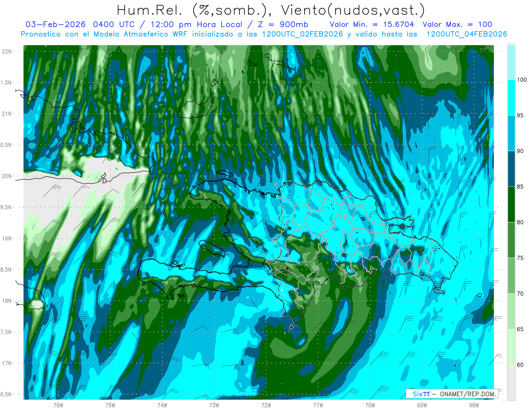The image size is (532, 411).
Task: Click the 'SisTT - ONAMET/REP.DOM.' credit label
Action: pyautogui.click(x=452, y=394)
